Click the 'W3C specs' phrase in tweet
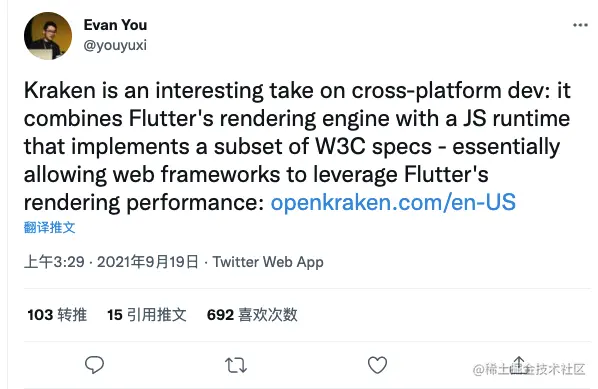The height and width of the screenshot is (389, 598). click(x=373, y=146)
